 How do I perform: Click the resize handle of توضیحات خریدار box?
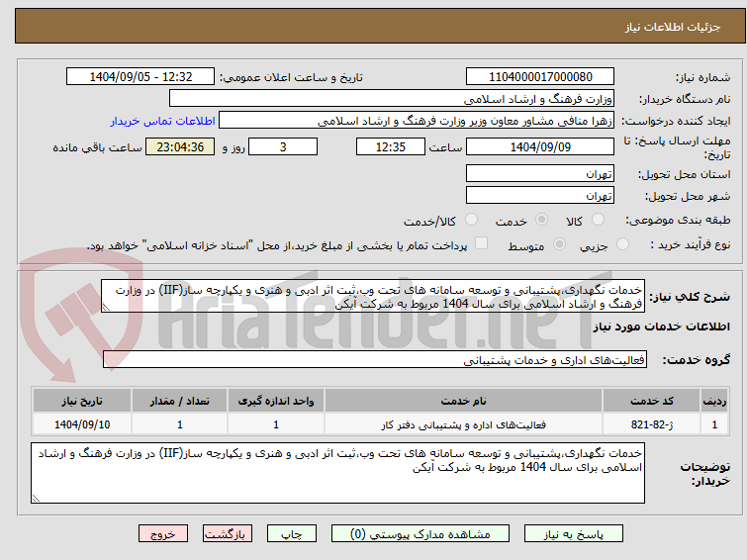(36, 499)
